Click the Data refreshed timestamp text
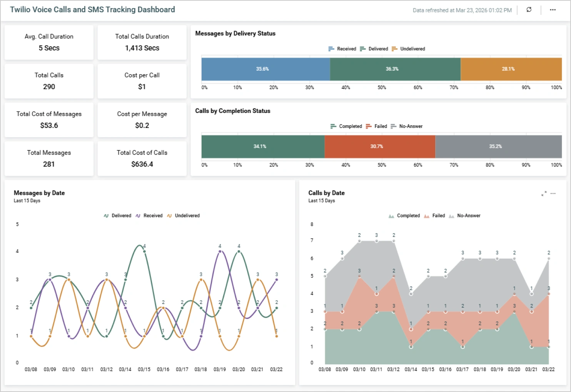The height and width of the screenshot is (392, 571). pos(462,10)
